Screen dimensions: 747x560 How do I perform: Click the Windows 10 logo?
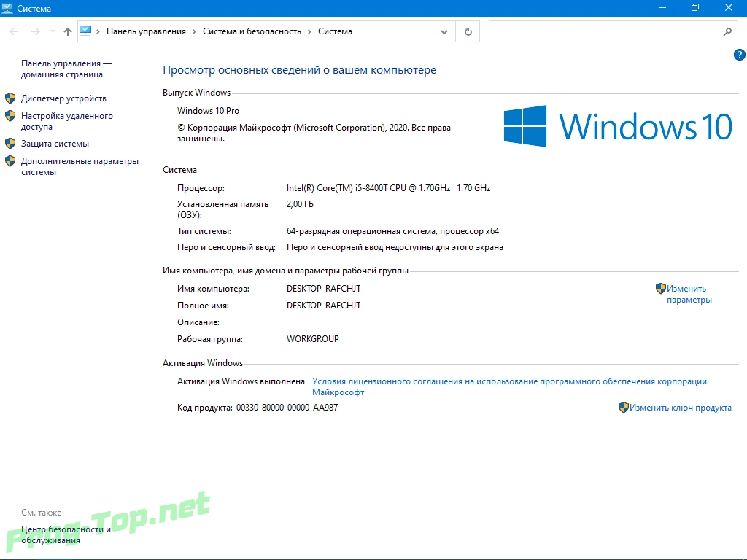pyautogui.click(x=618, y=126)
